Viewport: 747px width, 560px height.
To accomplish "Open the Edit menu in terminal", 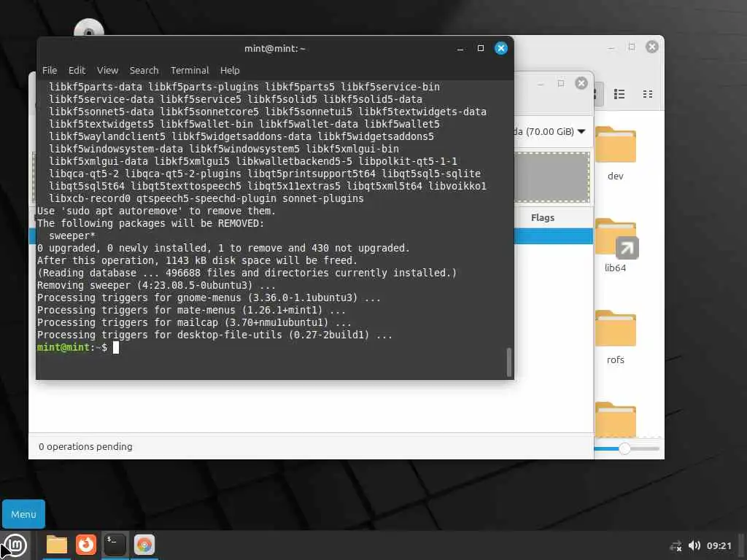I will coord(77,71).
